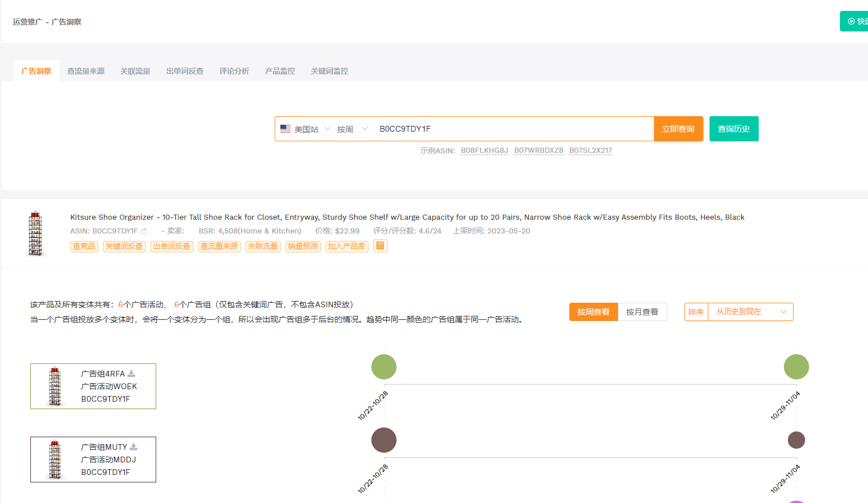Image resolution: width=868 pixels, height=503 pixels.
Task: Switch to 按月查看 view
Action: click(x=642, y=311)
